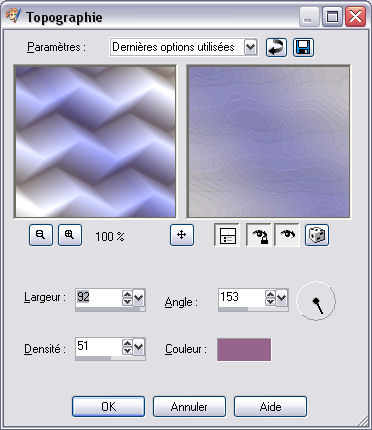The image size is (372, 430).
Task: Maximize the Topographie dialog window
Action: pyautogui.click(x=332, y=17)
